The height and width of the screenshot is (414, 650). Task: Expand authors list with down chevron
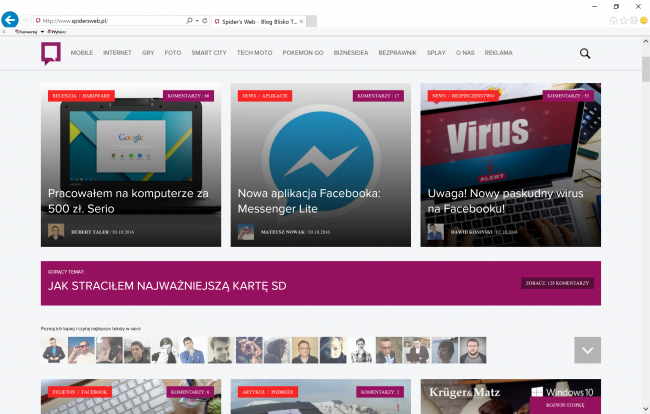tap(587, 350)
